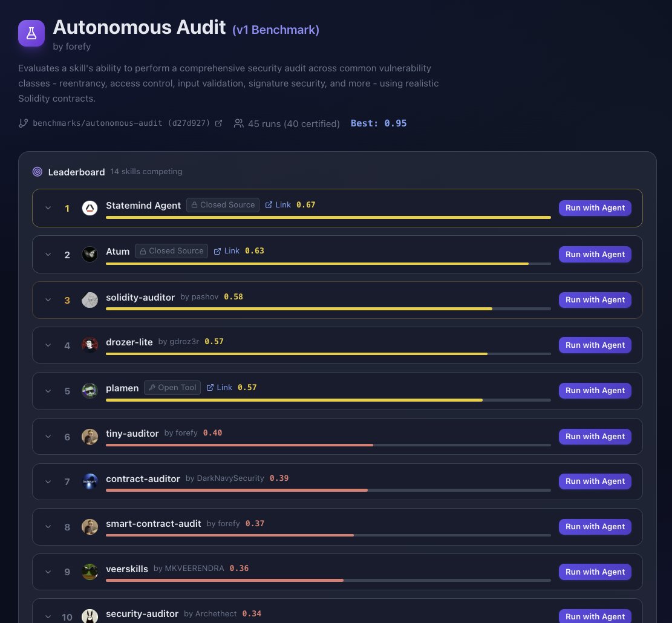The image size is (672, 623).
Task: Run veerskills with Agent
Action: pos(595,572)
